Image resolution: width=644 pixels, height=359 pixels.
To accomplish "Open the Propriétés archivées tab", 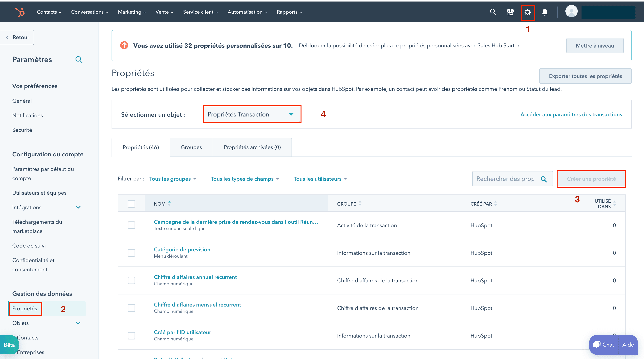I will (252, 147).
